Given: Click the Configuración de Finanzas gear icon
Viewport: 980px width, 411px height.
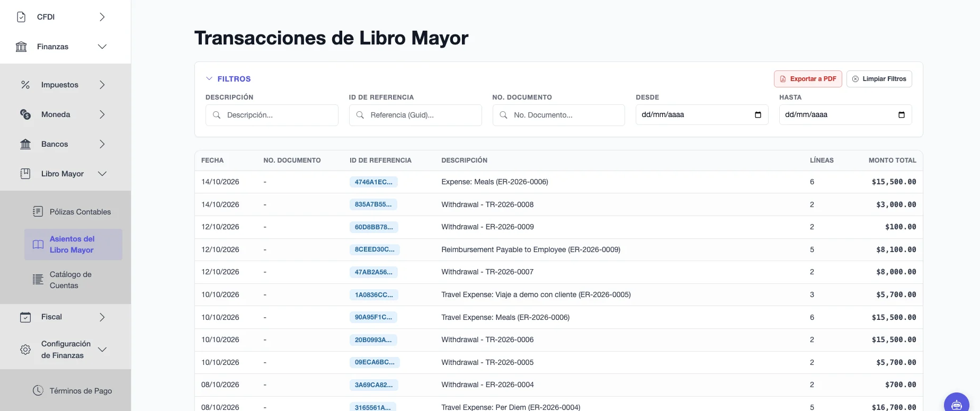Looking at the screenshot, I should coord(25,350).
